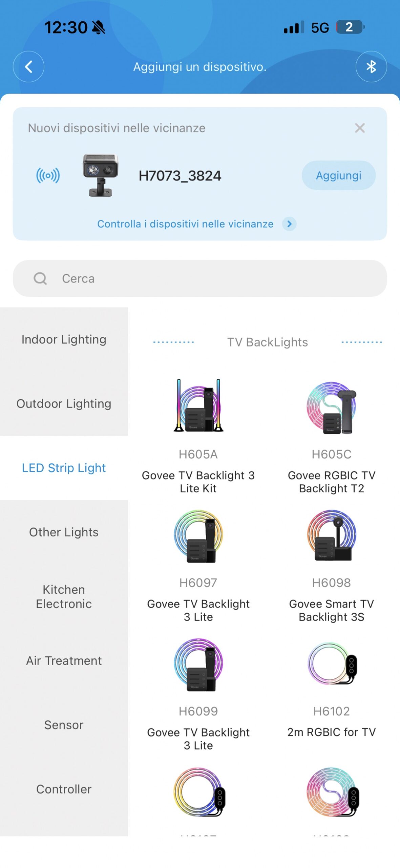Open Controlla i dispositivi nelle vicinanze link

coord(185,224)
